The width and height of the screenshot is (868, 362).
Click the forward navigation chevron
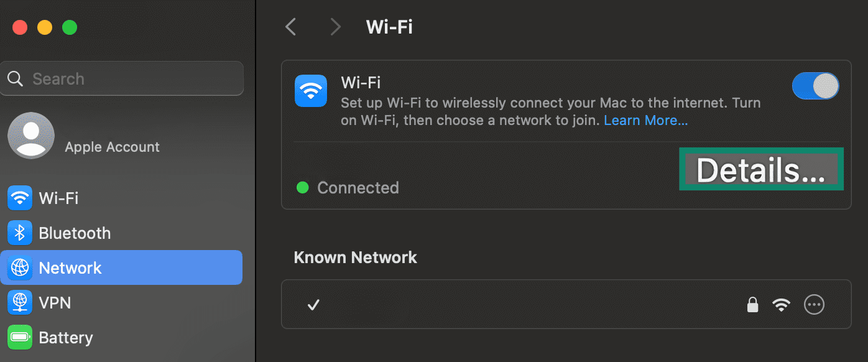[x=335, y=27]
